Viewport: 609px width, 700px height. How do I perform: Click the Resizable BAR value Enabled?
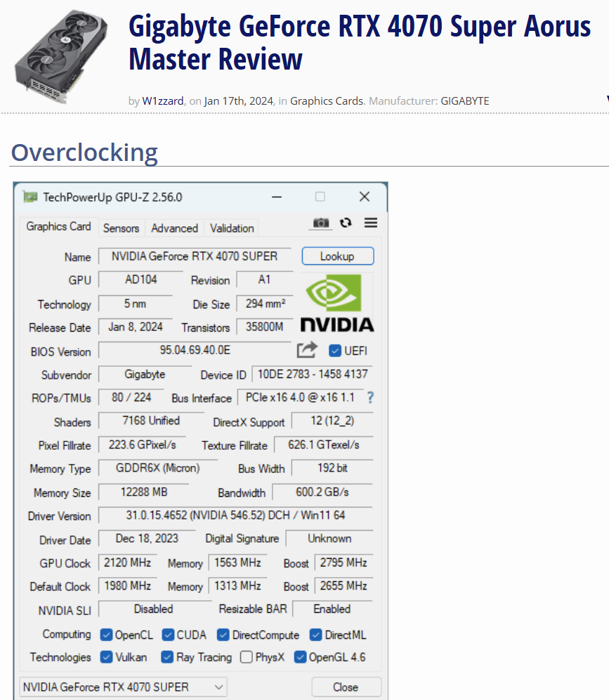(332, 609)
